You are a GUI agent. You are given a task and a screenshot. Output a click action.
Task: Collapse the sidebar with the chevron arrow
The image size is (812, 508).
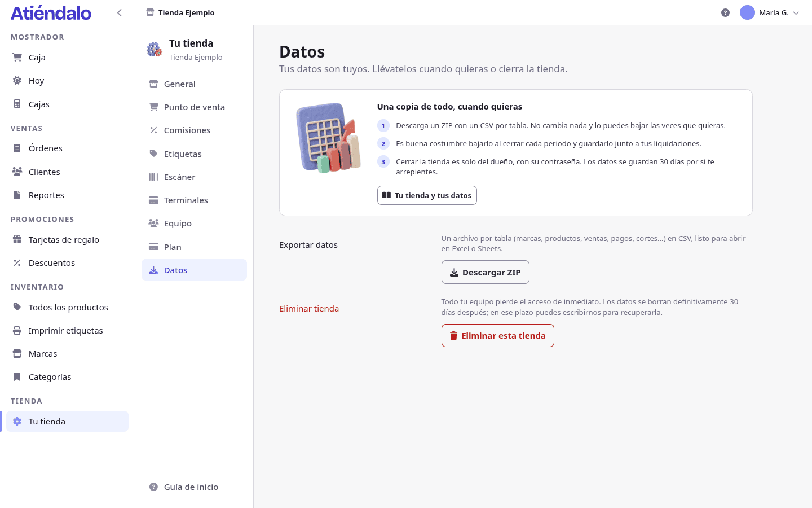point(120,12)
